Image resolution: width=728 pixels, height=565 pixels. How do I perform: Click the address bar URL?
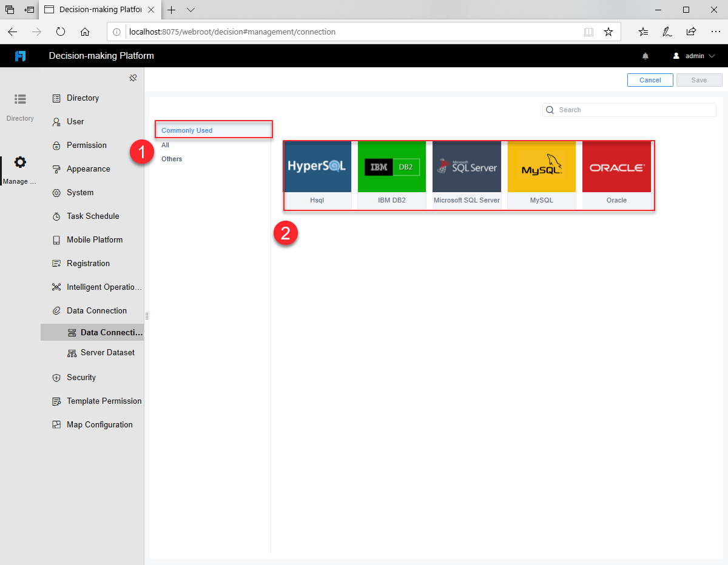pos(232,32)
